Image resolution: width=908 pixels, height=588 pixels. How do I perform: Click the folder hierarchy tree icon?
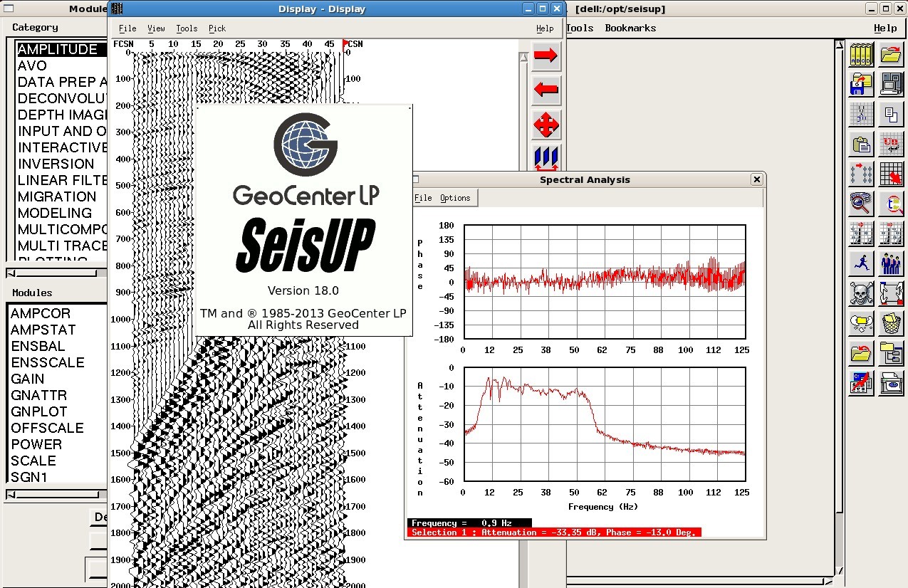pos(891,354)
